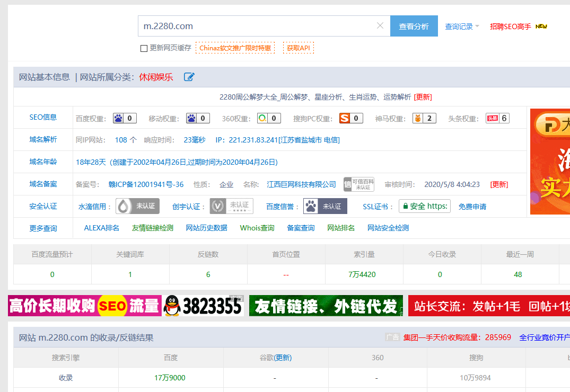Click 更新 beside the audit time
570x392 pixels.
pos(499,184)
